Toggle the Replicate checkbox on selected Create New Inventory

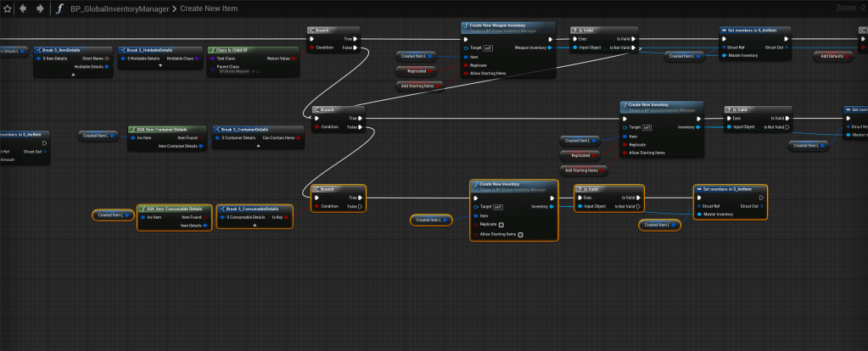pyautogui.click(x=502, y=225)
